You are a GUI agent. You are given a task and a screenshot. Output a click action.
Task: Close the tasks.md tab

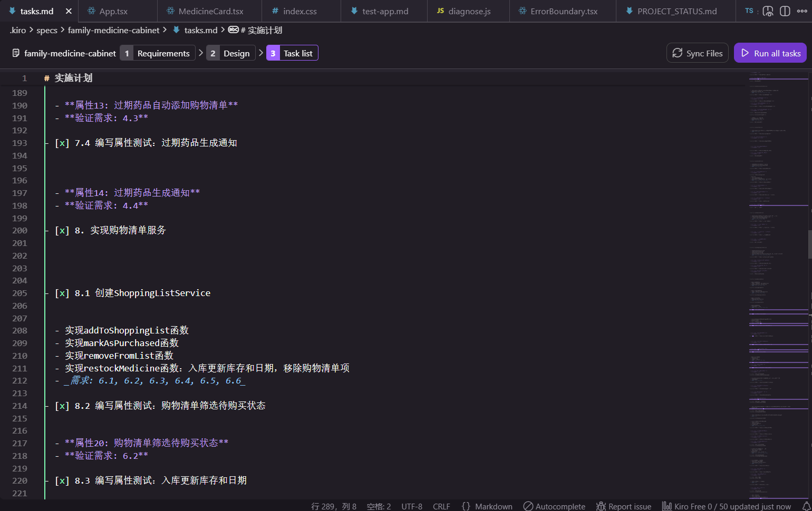(x=69, y=11)
